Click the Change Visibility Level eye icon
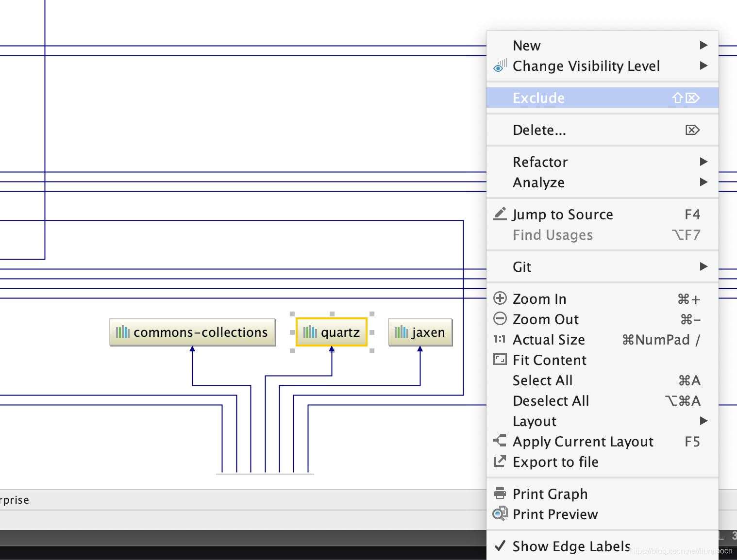Viewport: 737px width, 560px height. pos(500,66)
